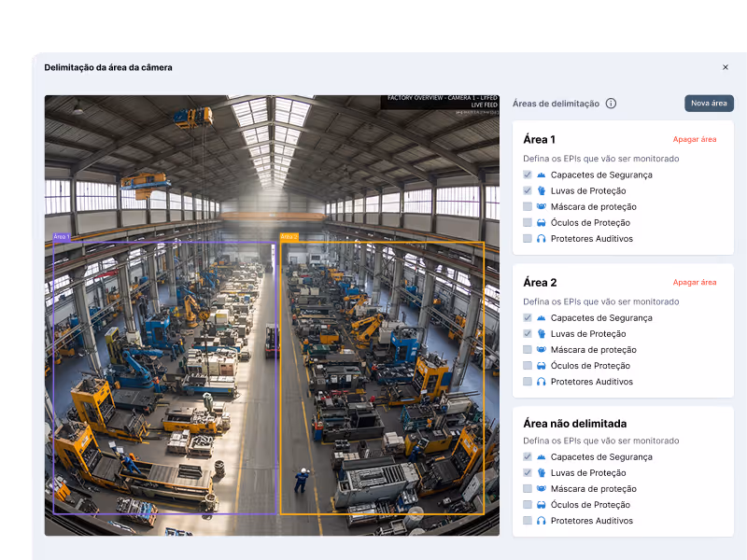This screenshot has width=747, height=560.
Task: Click the mask icon in Área 1
Action: pyautogui.click(x=542, y=206)
